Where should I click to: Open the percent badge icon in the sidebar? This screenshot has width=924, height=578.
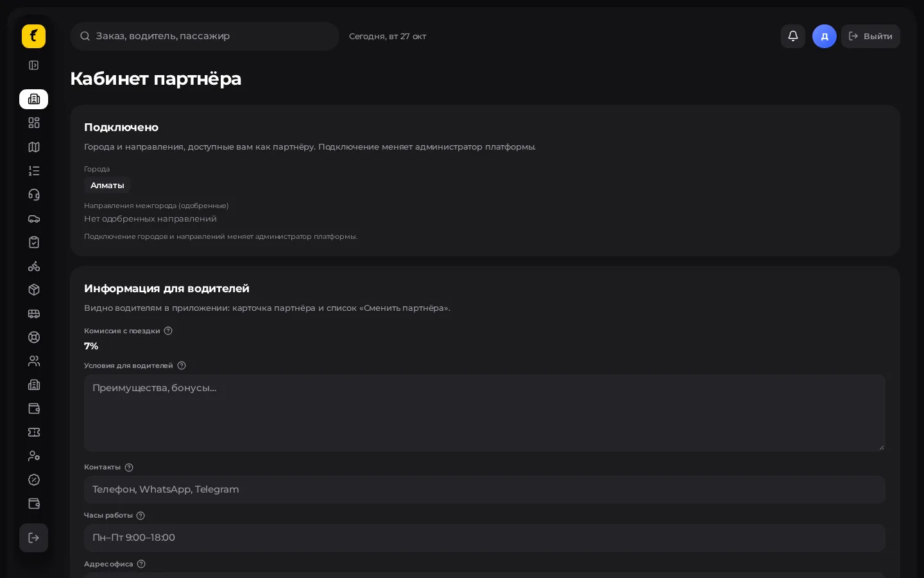[34, 480]
